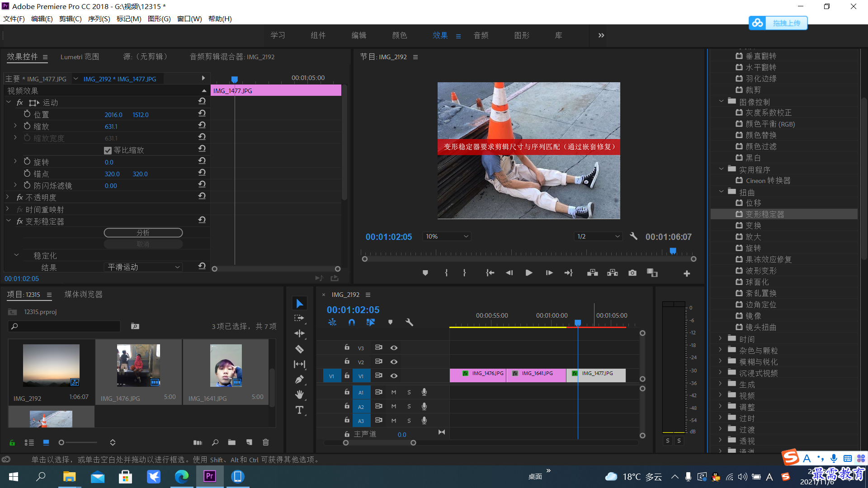This screenshot has width=868, height=488.
Task: Reset the Position parameter
Action: [202, 114]
